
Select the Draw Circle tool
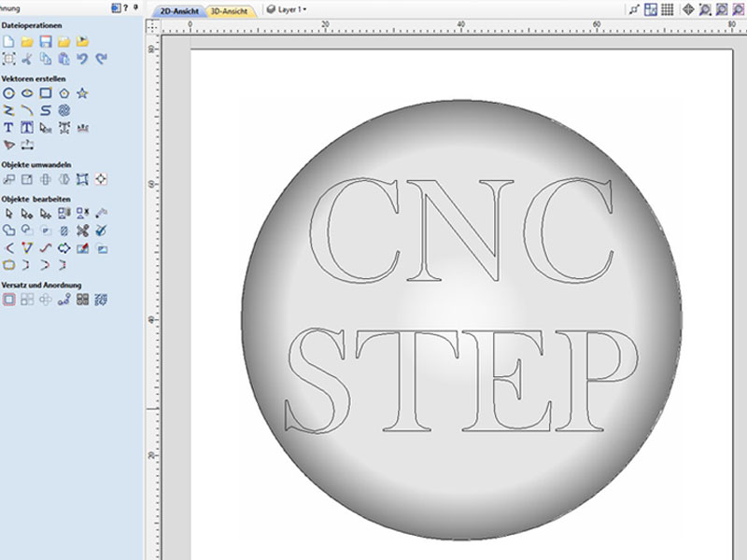pyautogui.click(x=8, y=93)
